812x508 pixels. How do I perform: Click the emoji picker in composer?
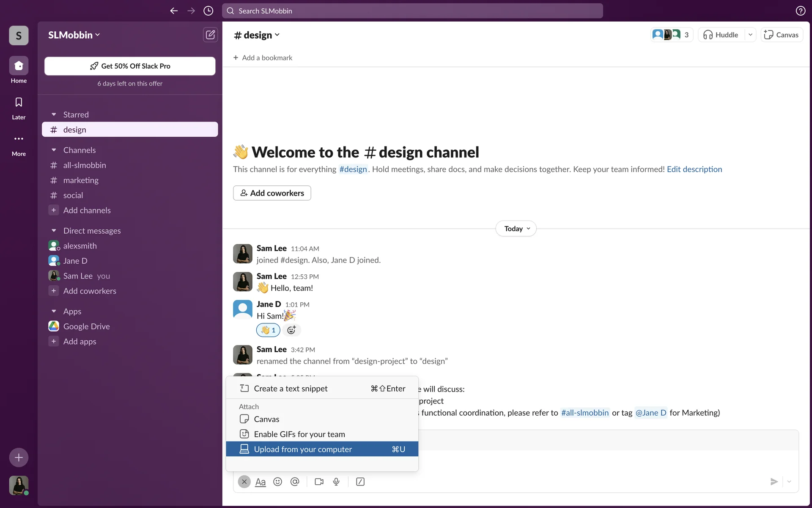click(277, 482)
